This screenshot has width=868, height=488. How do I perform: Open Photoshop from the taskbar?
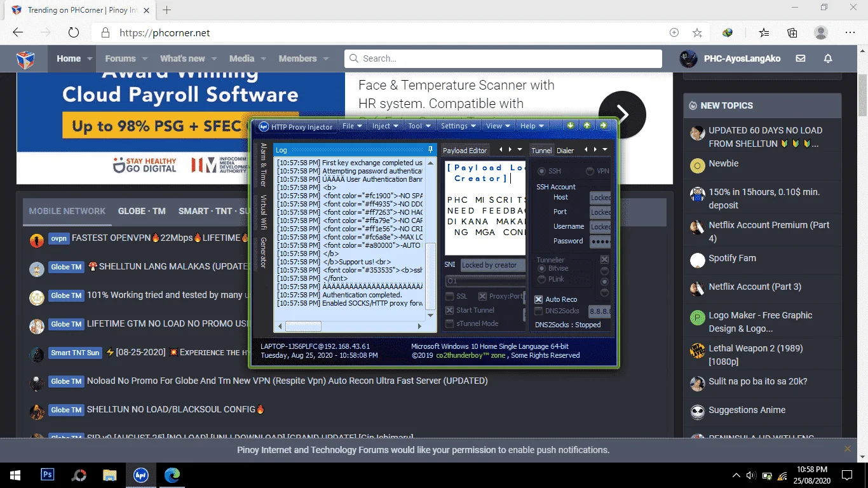point(48,475)
